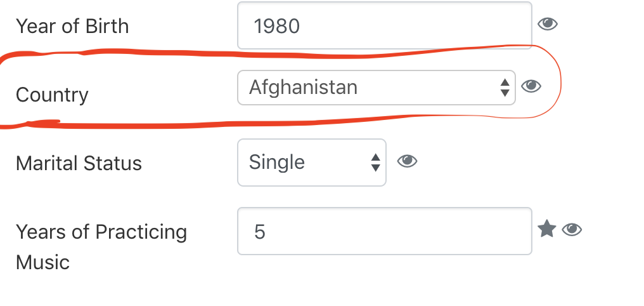This screenshot has height=306, width=644.
Task: Click the star icon beside music years field
Action: tap(546, 229)
